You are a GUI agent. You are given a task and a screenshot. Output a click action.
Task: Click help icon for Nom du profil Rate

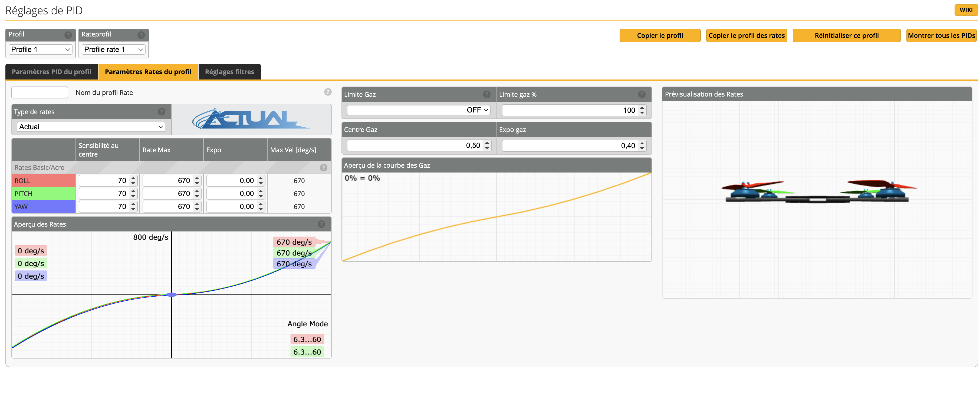tap(328, 92)
